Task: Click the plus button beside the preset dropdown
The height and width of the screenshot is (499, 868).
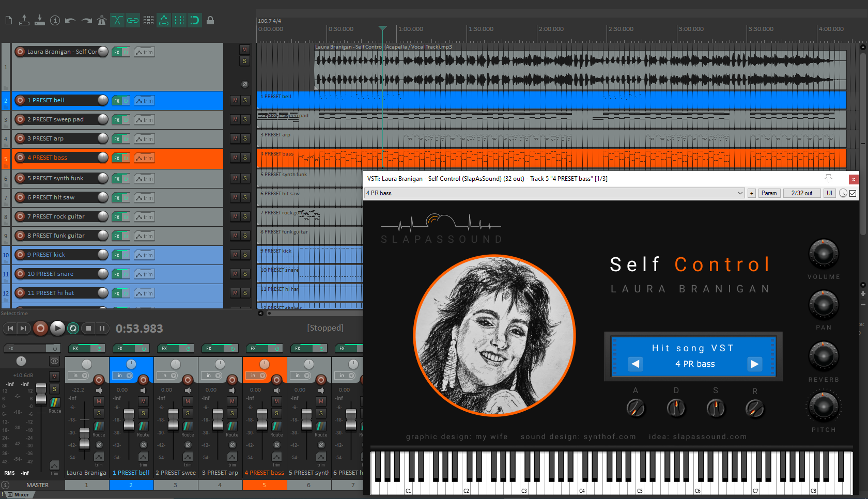Action: (752, 193)
